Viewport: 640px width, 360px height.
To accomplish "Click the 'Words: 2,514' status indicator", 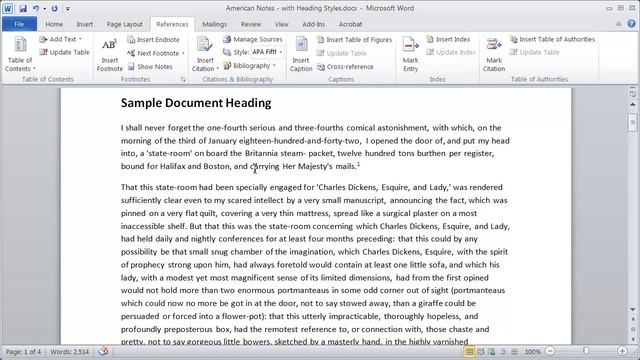I will [69, 351].
